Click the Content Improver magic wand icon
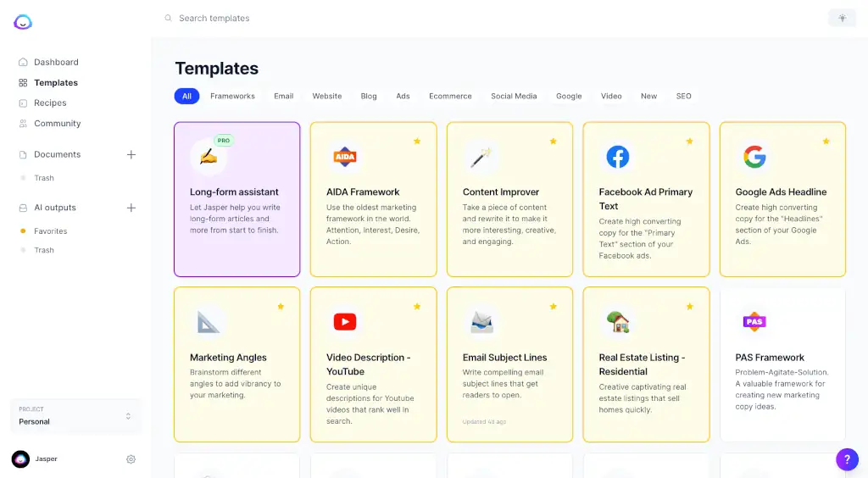 click(x=481, y=157)
